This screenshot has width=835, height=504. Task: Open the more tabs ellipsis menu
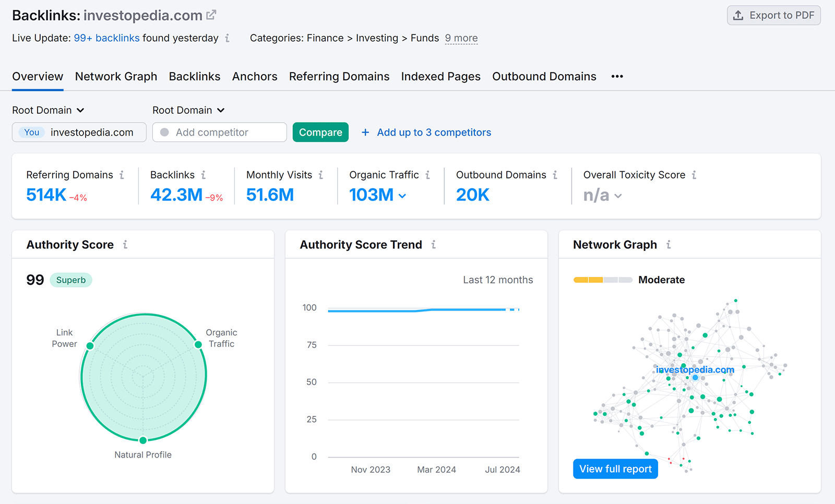point(617,76)
